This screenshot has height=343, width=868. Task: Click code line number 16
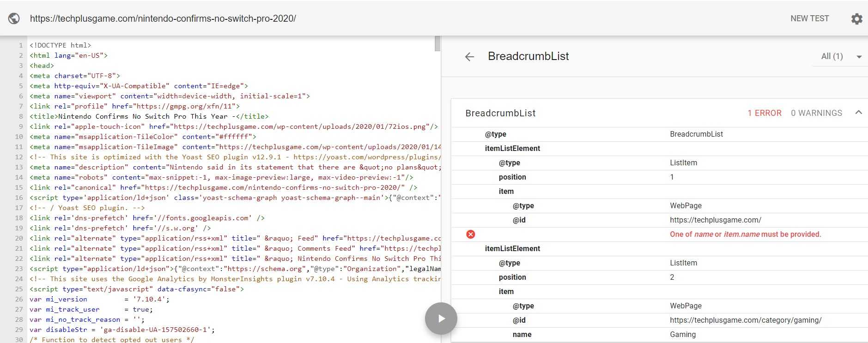click(19, 198)
